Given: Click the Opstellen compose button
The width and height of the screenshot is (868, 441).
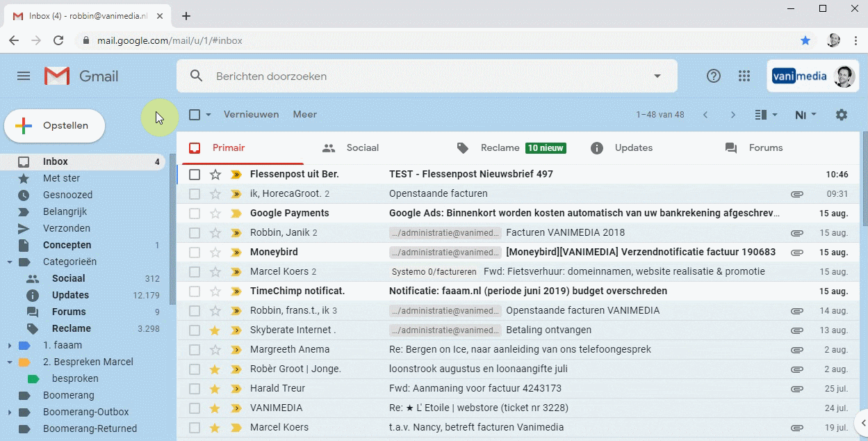Looking at the screenshot, I should [x=55, y=126].
